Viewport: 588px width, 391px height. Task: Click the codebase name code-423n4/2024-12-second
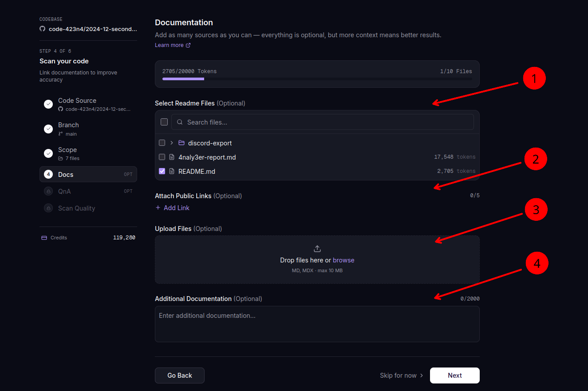pyautogui.click(x=93, y=29)
